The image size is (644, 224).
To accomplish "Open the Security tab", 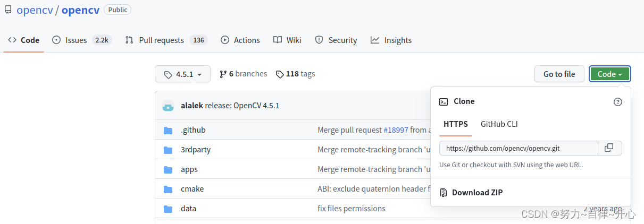I will [x=336, y=40].
